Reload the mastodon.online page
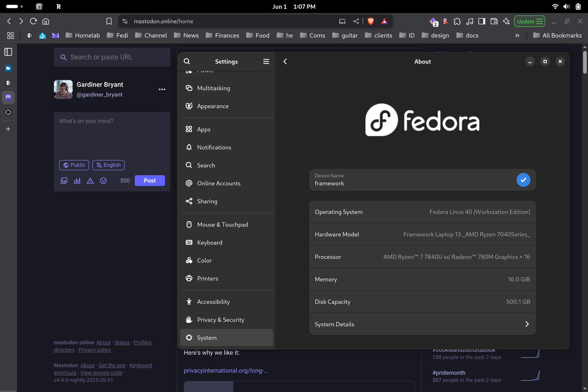The image size is (588, 392). 34,21
